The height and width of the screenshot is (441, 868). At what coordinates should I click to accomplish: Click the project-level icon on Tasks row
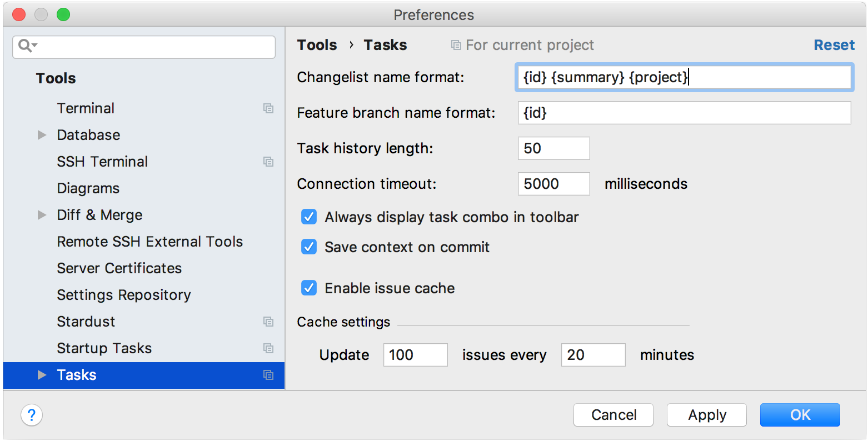click(x=268, y=375)
